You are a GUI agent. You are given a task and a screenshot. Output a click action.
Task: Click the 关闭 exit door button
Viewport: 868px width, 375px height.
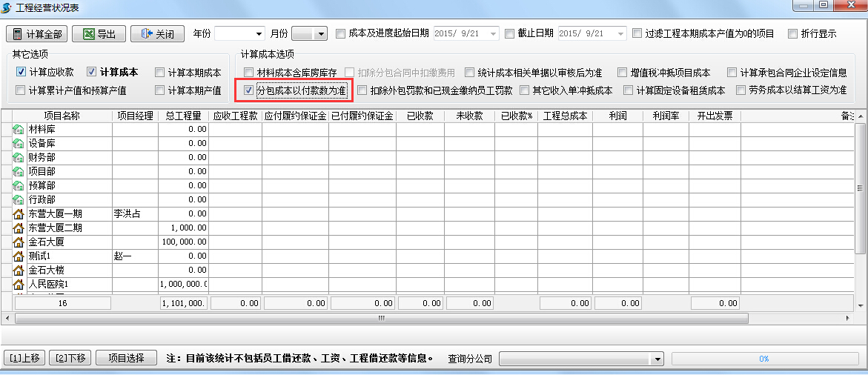pyautogui.click(x=157, y=34)
